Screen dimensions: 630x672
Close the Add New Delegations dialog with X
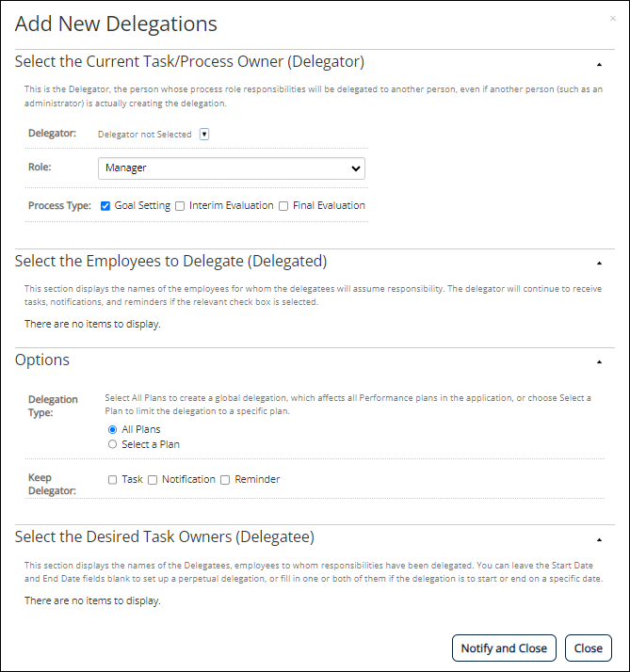613,18
